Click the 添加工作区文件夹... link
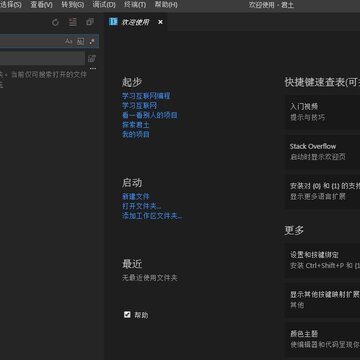Image resolution: width=360 pixels, height=360 pixels. (x=152, y=216)
